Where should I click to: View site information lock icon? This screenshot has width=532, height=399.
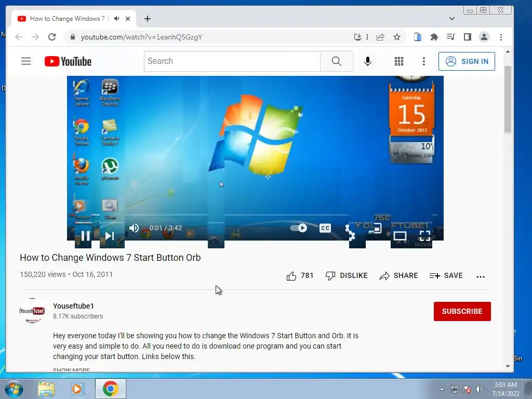click(x=72, y=37)
